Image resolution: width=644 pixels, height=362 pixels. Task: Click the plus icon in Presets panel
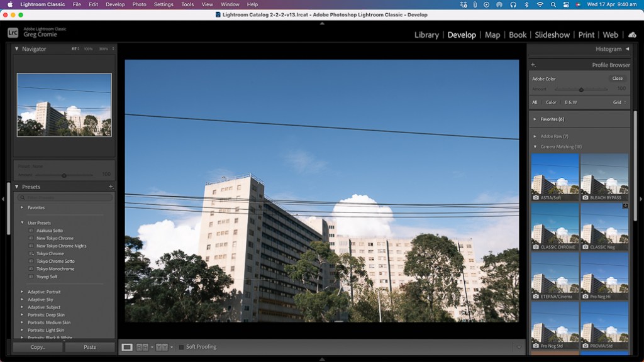(111, 187)
